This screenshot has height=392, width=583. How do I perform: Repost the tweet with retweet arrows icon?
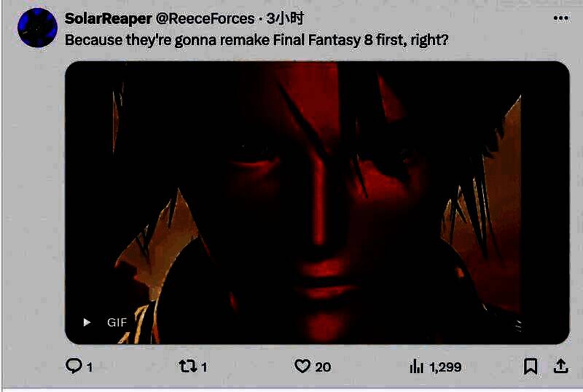(x=188, y=366)
